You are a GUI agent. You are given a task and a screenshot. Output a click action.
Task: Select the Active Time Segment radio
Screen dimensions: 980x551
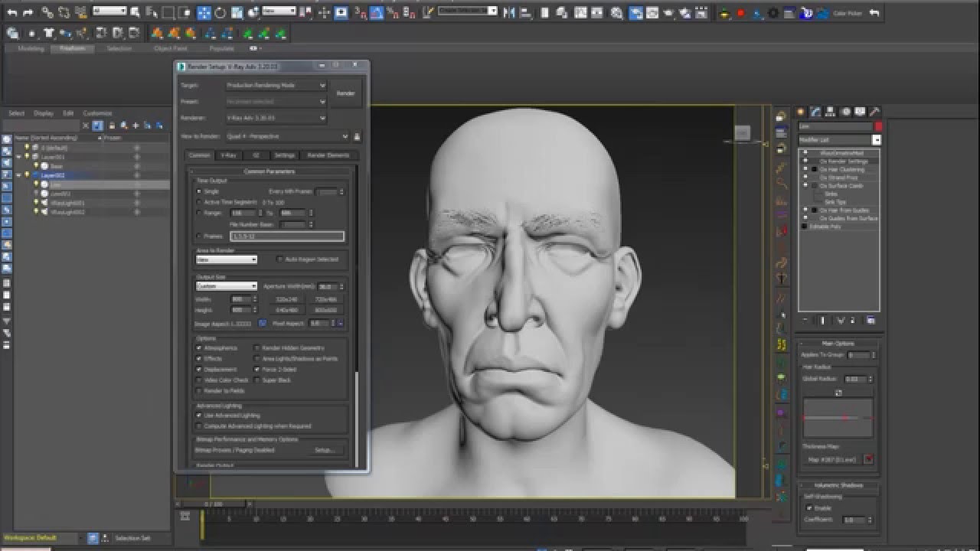199,202
